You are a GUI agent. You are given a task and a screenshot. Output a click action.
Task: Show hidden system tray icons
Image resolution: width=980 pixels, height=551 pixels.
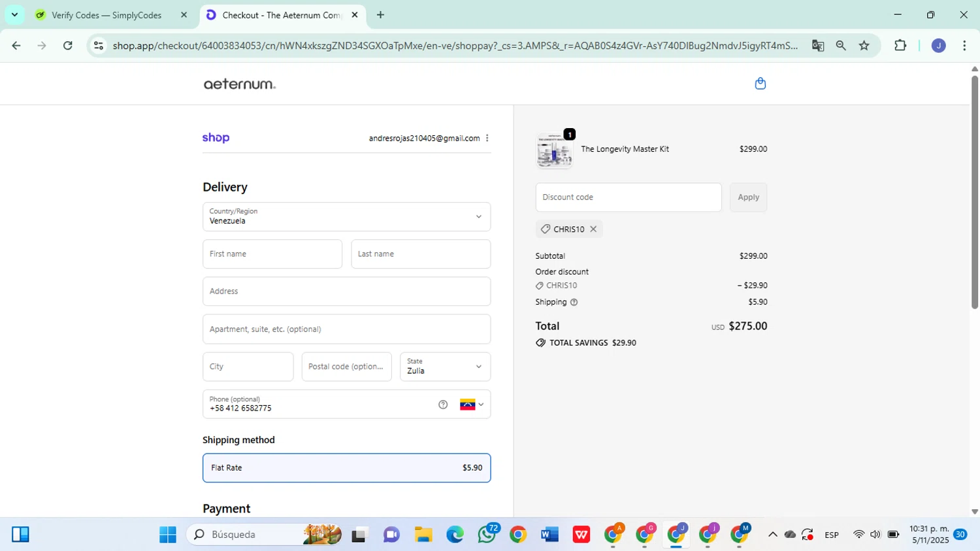[x=772, y=535]
